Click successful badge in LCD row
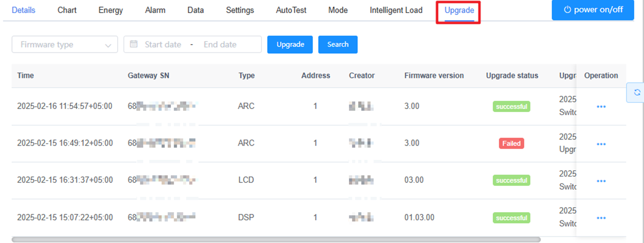The width and height of the screenshot is (644, 243). pyautogui.click(x=512, y=180)
